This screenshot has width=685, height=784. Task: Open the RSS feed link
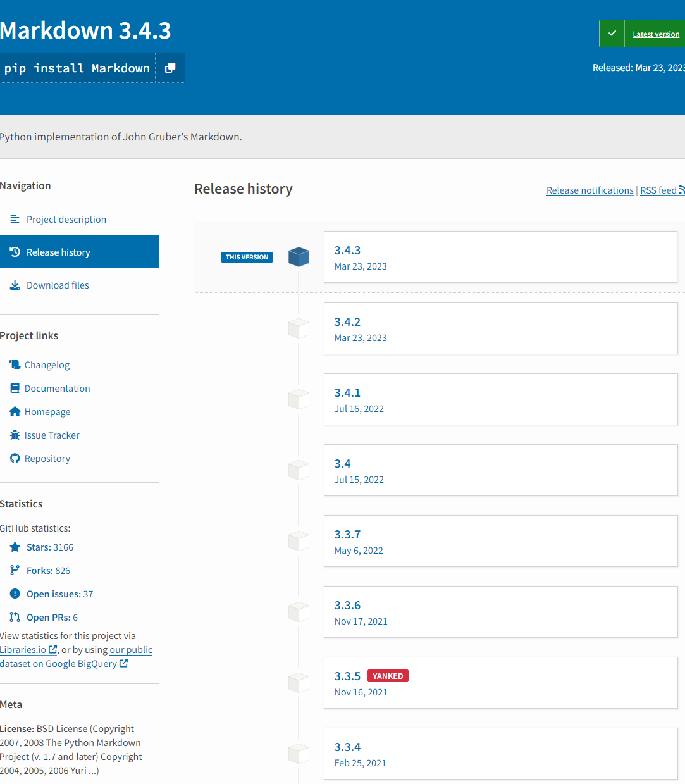click(x=662, y=190)
